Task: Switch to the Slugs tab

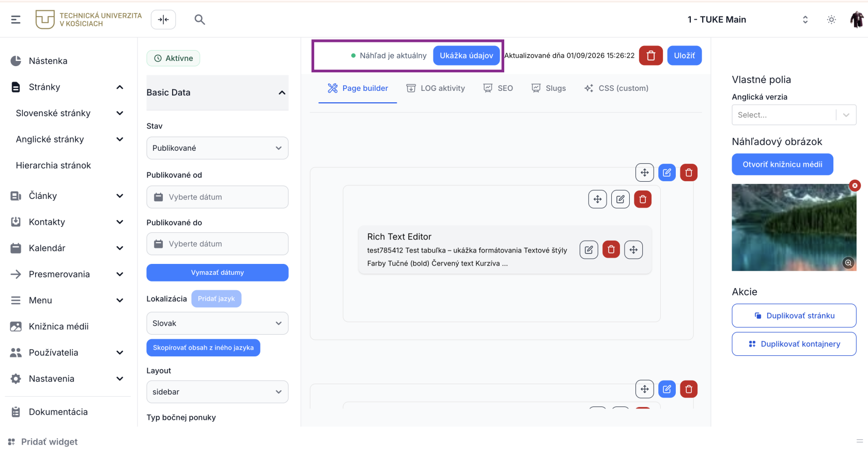Action: click(549, 88)
